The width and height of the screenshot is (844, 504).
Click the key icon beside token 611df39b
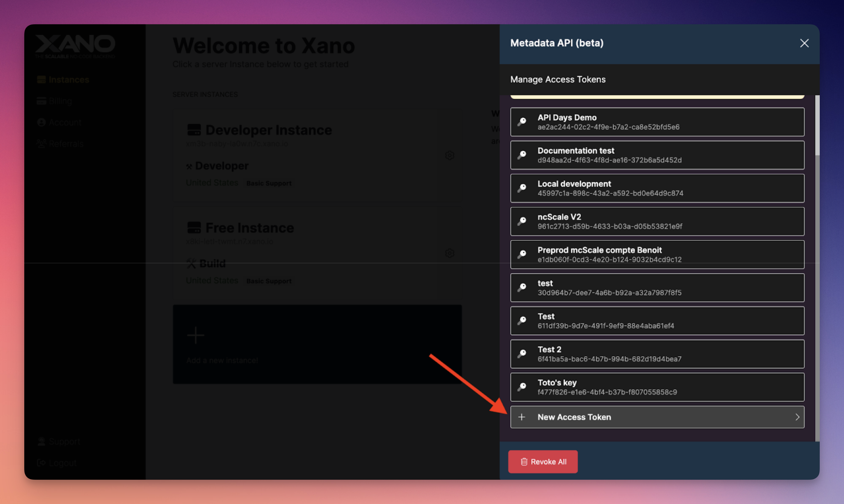click(522, 321)
